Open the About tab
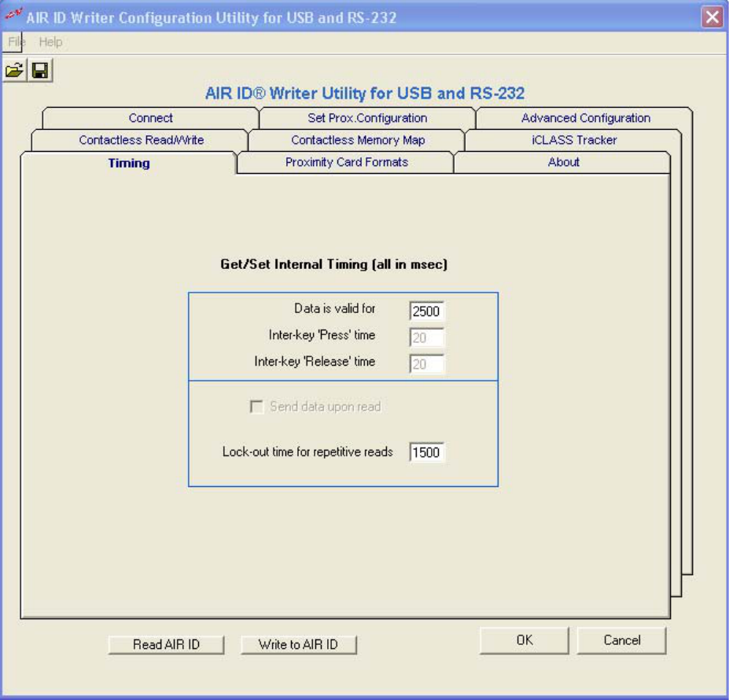Image resolution: width=729 pixels, height=700 pixels. (x=564, y=162)
